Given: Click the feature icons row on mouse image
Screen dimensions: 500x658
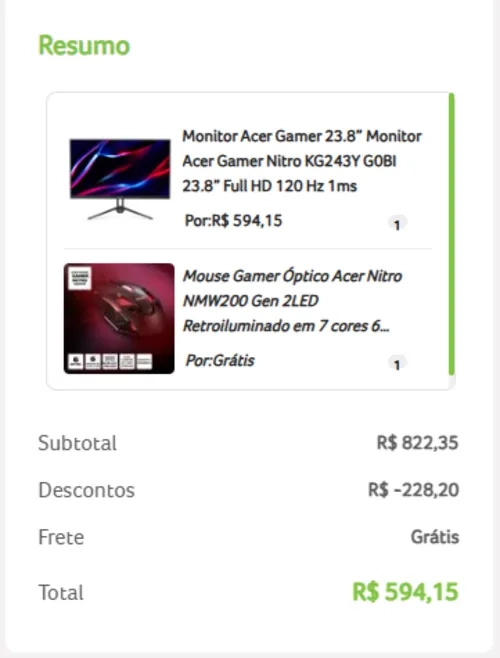Looking at the screenshot, I should 110,361.
